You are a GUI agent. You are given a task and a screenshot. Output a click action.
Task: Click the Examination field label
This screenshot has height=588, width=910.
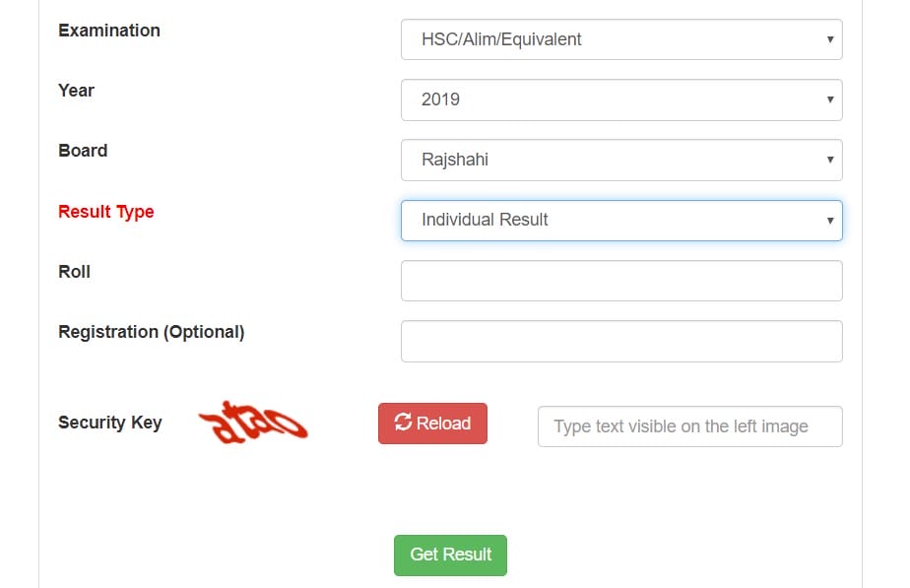(x=109, y=31)
